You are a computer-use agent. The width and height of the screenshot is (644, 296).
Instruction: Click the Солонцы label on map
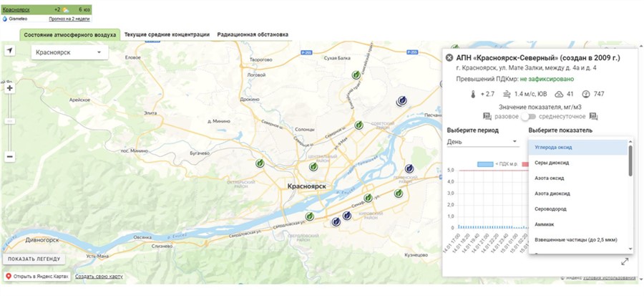305,130
